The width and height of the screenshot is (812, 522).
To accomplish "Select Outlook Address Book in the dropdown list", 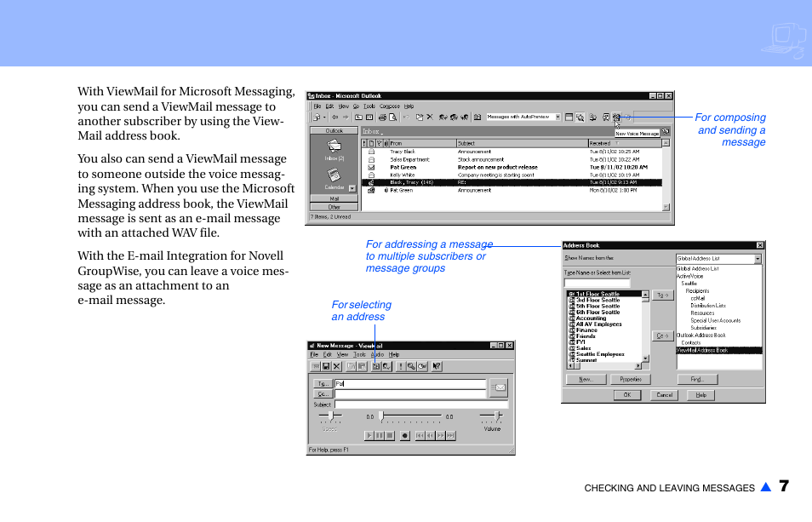I will [701, 335].
